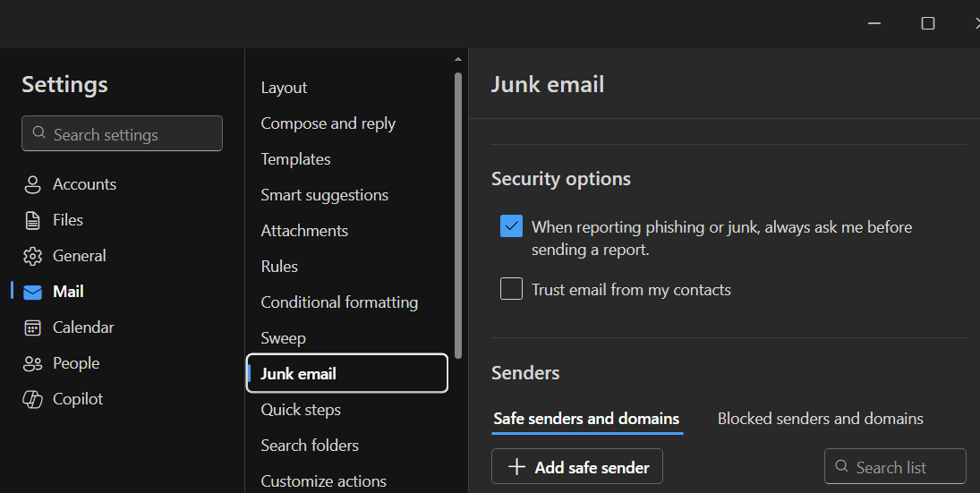Open Conditional formatting settings
Viewport: 980px width, 493px height.
coord(339,302)
